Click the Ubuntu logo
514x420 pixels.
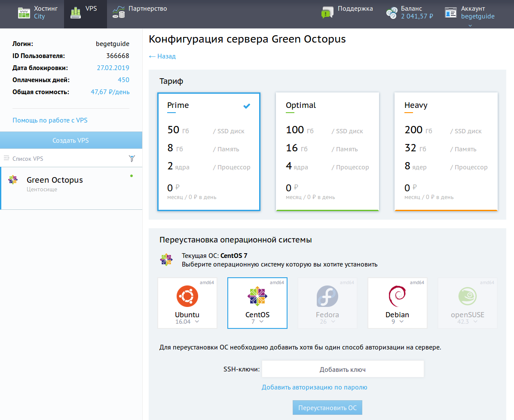[187, 296]
